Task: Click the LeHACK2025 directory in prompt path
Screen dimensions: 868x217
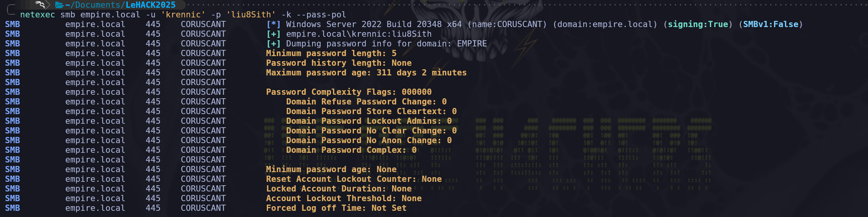Action: click(150, 5)
